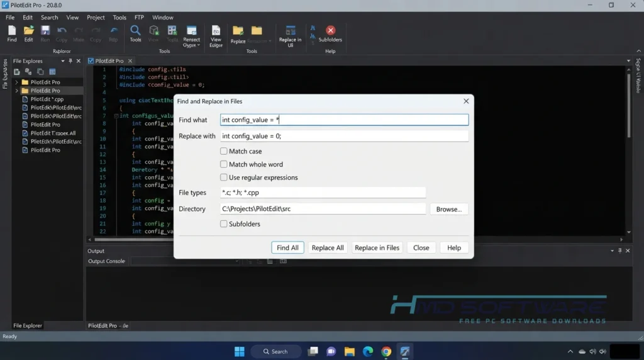The image size is (644, 360).
Task: Open the Output panel dropdown arrow
Action: click(612, 250)
